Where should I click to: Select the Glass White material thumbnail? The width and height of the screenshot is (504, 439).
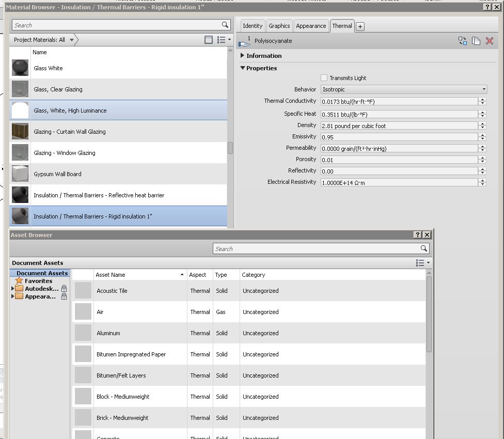[x=20, y=68]
